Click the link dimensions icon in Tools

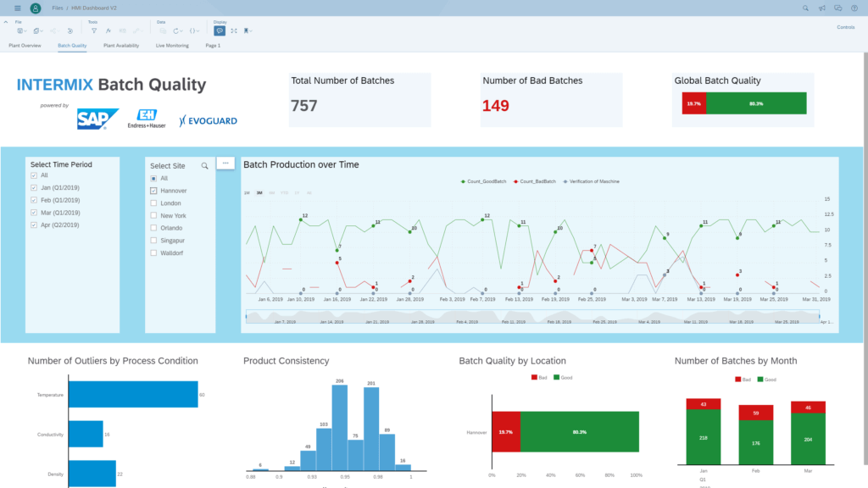pyautogui.click(x=138, y=31)
